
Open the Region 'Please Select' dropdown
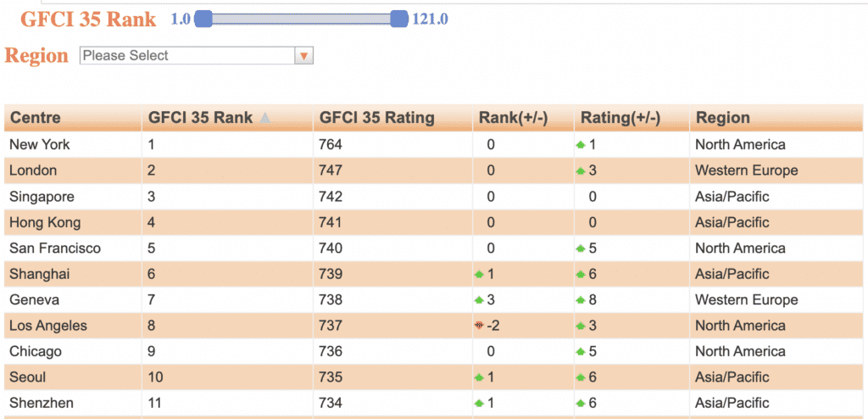197,55
